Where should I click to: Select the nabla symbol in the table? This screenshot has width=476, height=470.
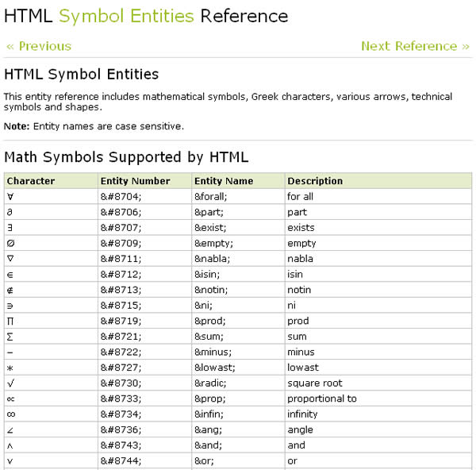[x=10, y=259]
